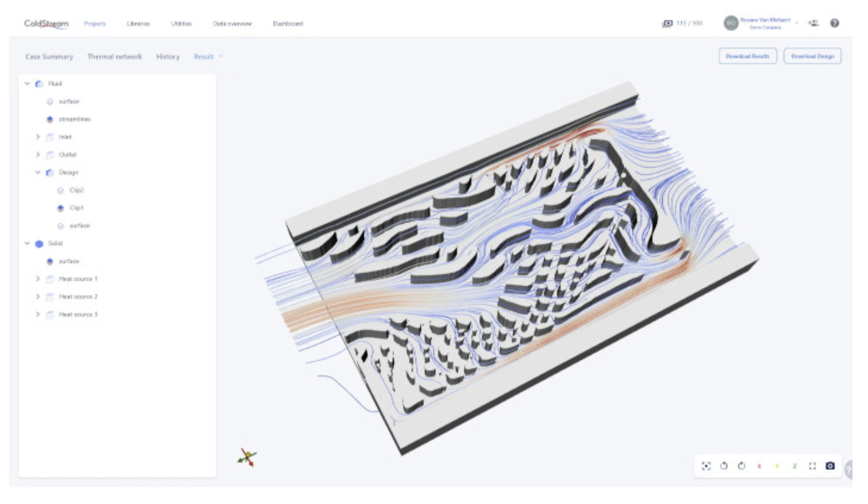Open the add users icon in header
Image resolution: width=868 pixels, height=504 pixels.
coord(813,23)
